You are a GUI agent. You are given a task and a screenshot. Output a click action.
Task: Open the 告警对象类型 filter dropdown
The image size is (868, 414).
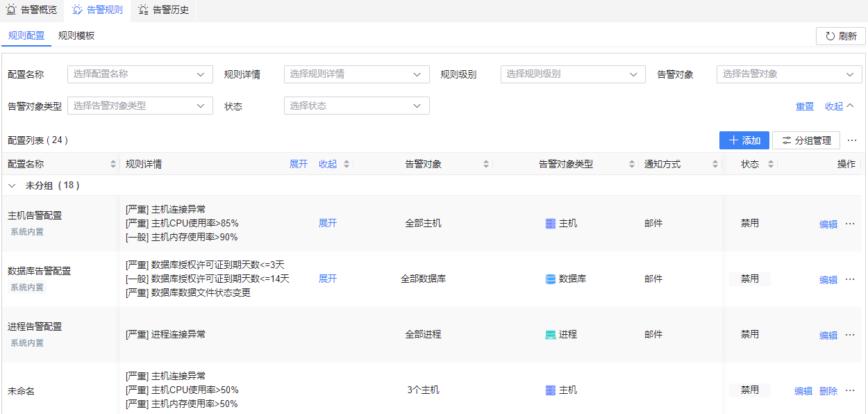point(140,106)
